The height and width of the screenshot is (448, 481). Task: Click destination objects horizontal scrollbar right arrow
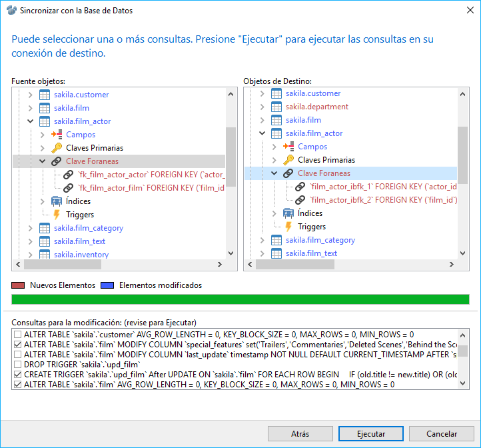[452, 265]
